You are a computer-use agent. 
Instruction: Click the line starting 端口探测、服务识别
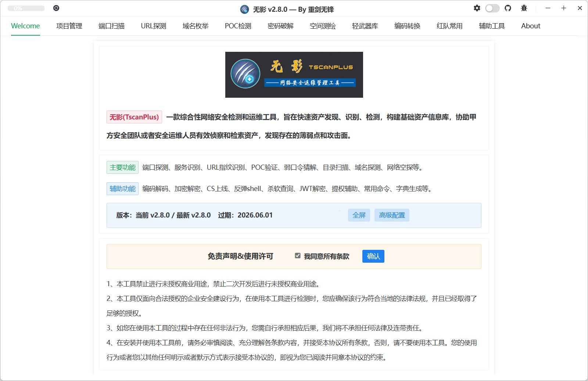tap(283, 168)
